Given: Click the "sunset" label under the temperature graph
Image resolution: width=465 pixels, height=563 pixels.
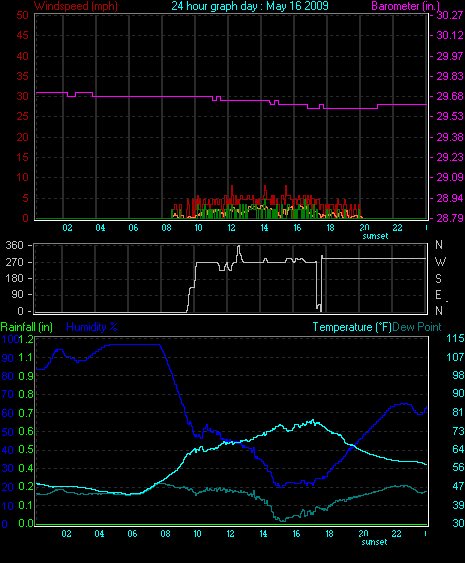Looking at the screenshot, I should 374,542.
